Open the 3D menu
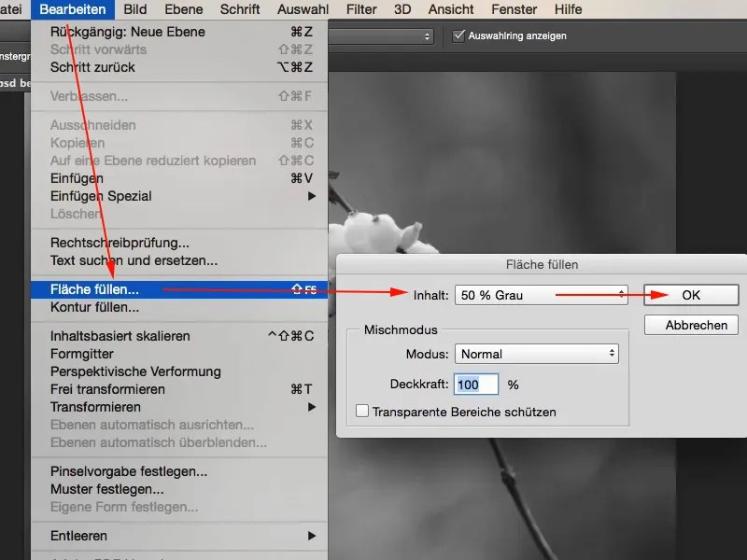Screen dimensions: 747x560 402,9
